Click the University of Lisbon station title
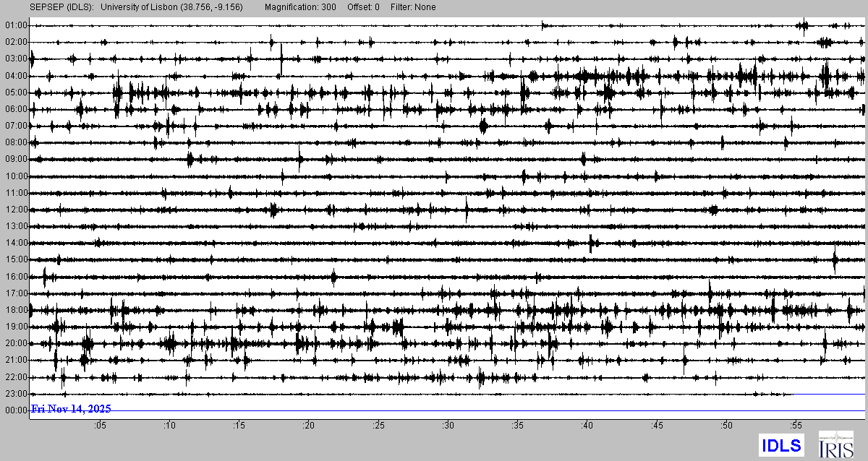The width and height of the screenshot is (868, 461). click(171, 7)
